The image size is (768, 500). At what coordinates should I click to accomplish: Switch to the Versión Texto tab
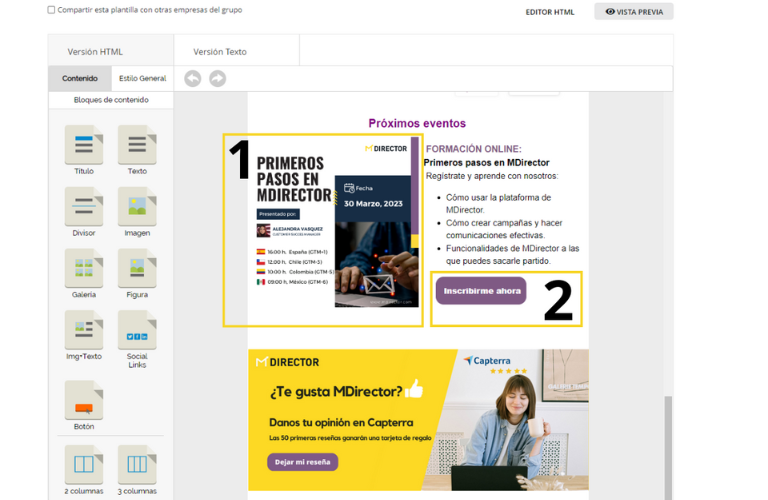click(x=237, y=51)
